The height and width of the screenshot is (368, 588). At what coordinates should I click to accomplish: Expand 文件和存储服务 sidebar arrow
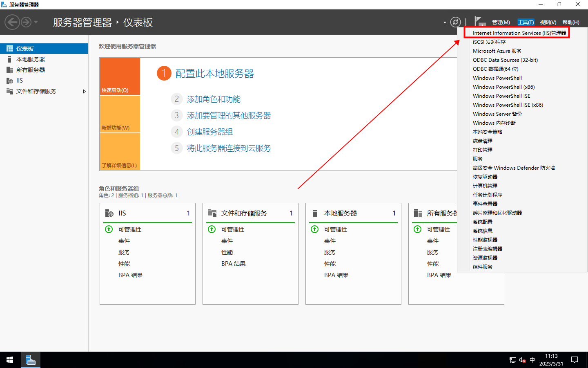point(85,91)
